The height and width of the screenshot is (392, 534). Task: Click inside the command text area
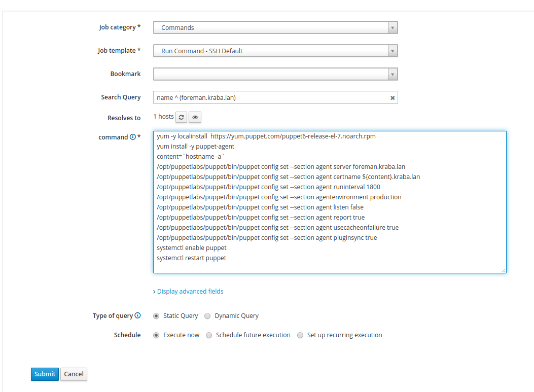click(330, 202)
